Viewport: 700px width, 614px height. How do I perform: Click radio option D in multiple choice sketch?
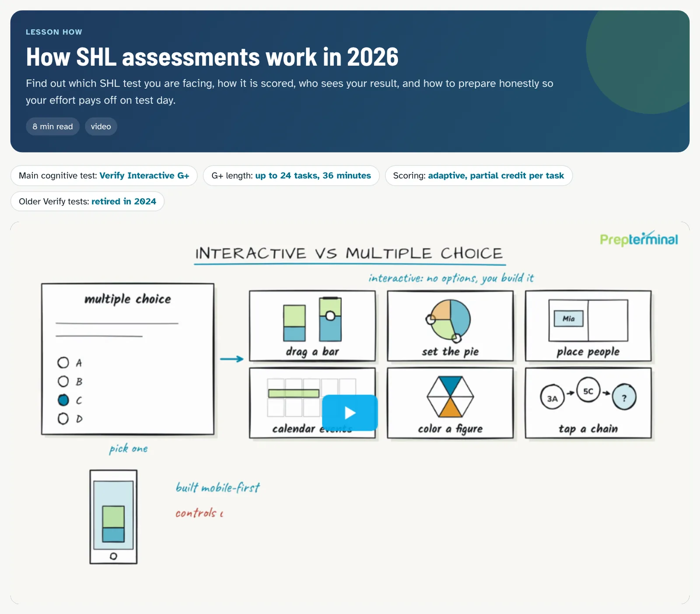click(x=63, y=419)
